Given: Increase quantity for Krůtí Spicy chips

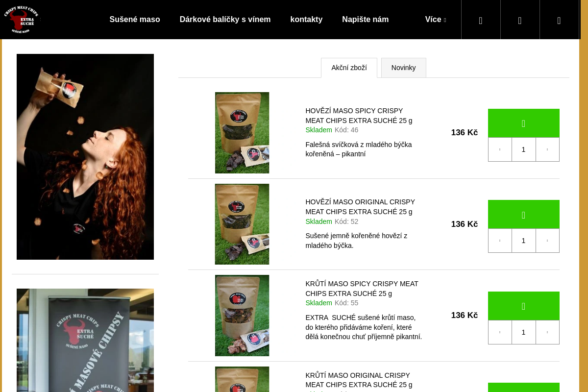Looking at the screenshot, I should (x=547, y=332).
